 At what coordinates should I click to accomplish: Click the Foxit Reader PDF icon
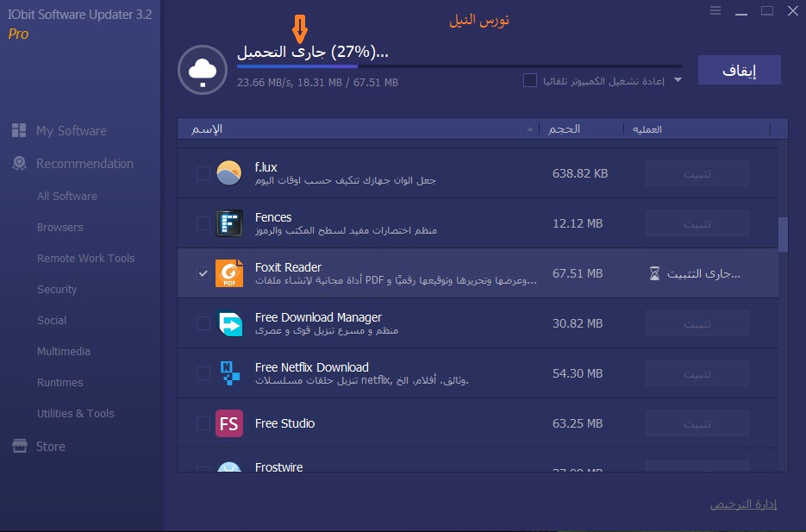coord(228,273)
